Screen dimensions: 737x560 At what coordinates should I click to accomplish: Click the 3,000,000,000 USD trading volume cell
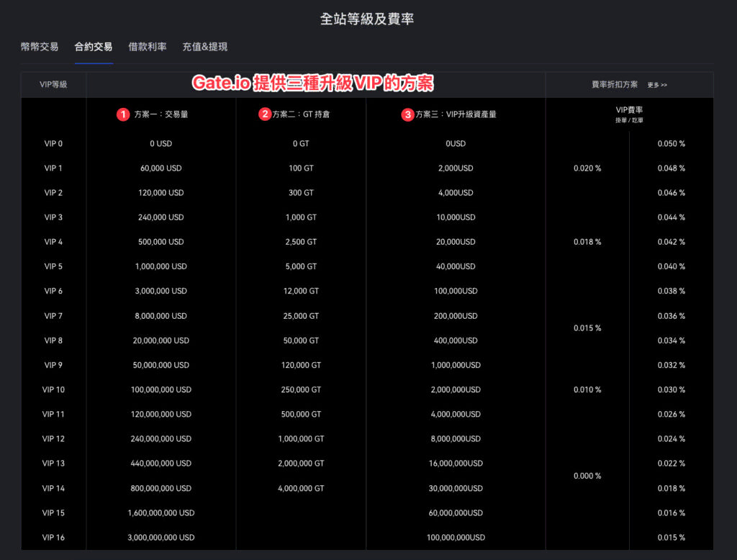[x=160, y=537]
